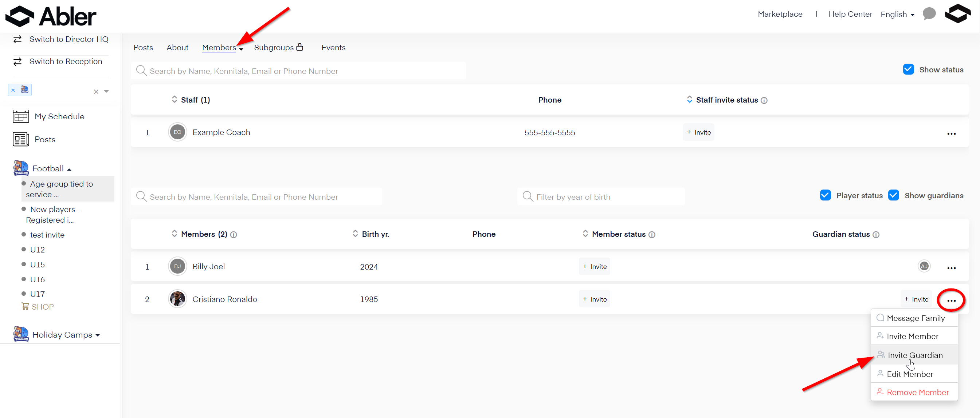Click the Filter by year of birth field
The height and width of the screenshot is (418, 980).
(x=601, y=197)
